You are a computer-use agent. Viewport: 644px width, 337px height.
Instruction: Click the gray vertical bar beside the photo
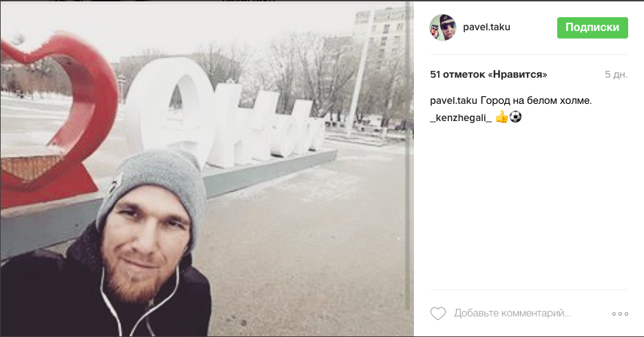point(408,156)
